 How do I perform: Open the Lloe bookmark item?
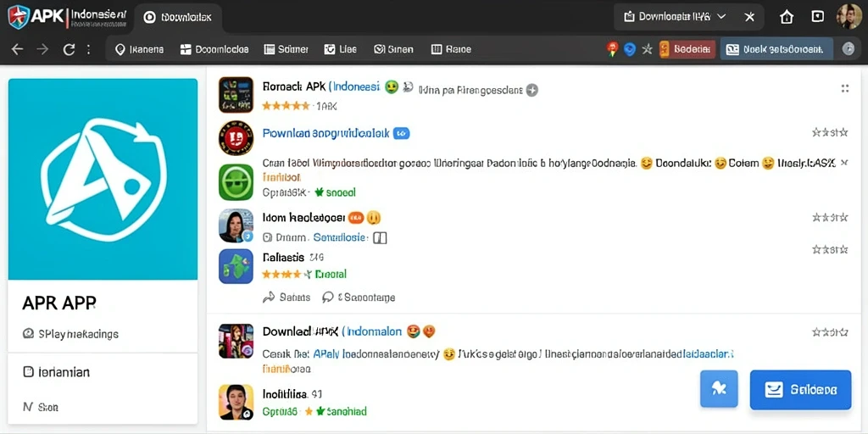coord(340,49)
